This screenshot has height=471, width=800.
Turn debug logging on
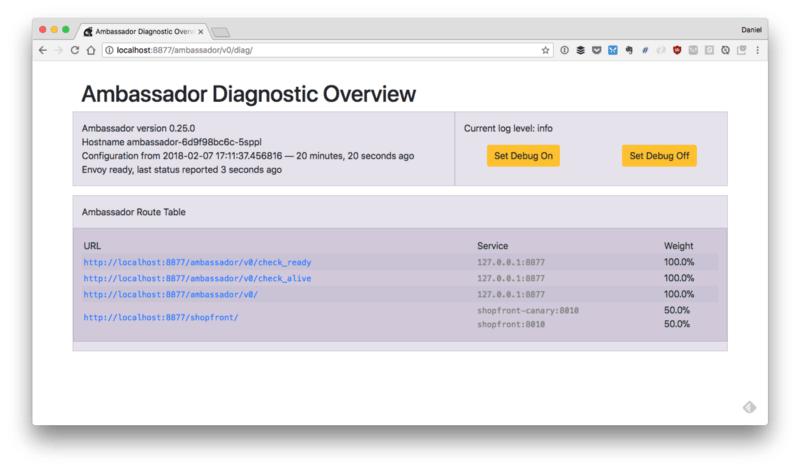[522, 157]
